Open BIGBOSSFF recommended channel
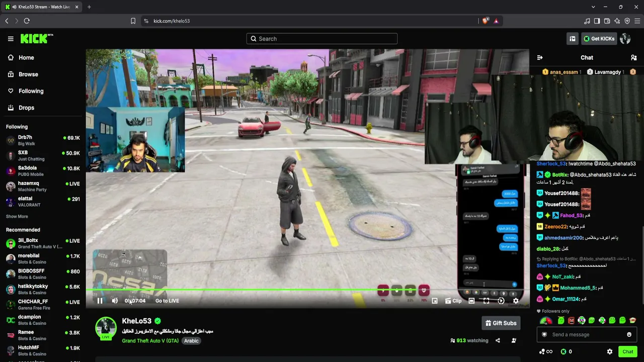The image size is (644, 362). [43, 274]
